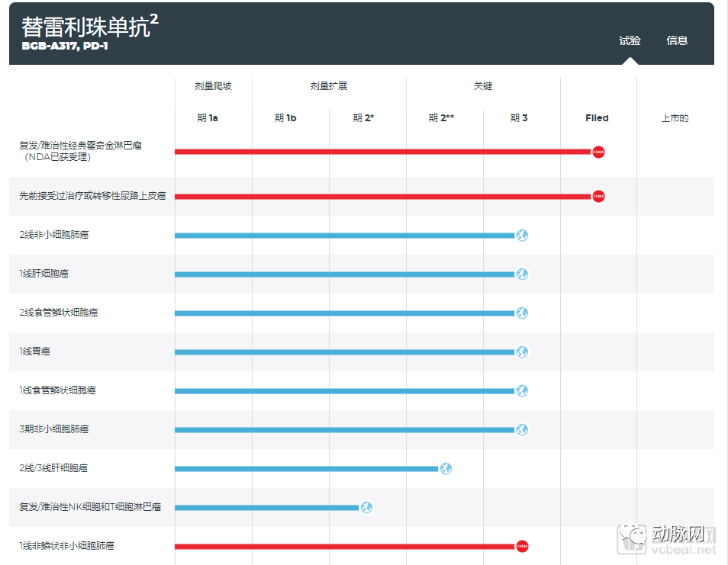
Task: Click blue progress bar for 2线/3线肝细胞癌
Action: coord(307,468)
